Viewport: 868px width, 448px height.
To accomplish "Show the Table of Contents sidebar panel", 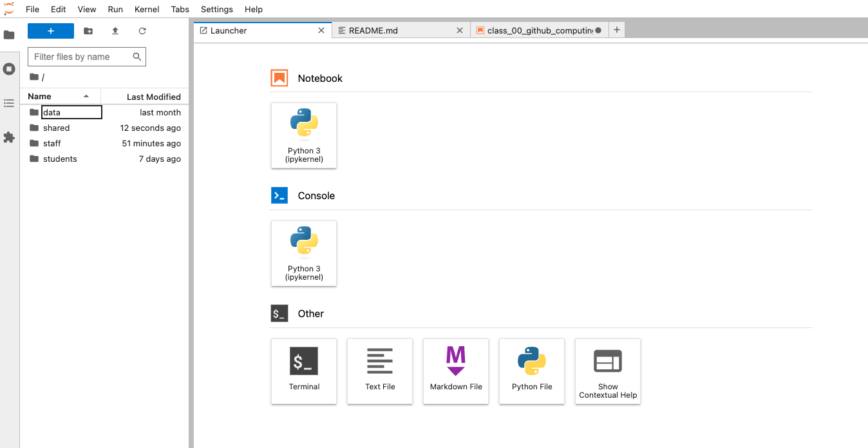I will tap(9, 103).
